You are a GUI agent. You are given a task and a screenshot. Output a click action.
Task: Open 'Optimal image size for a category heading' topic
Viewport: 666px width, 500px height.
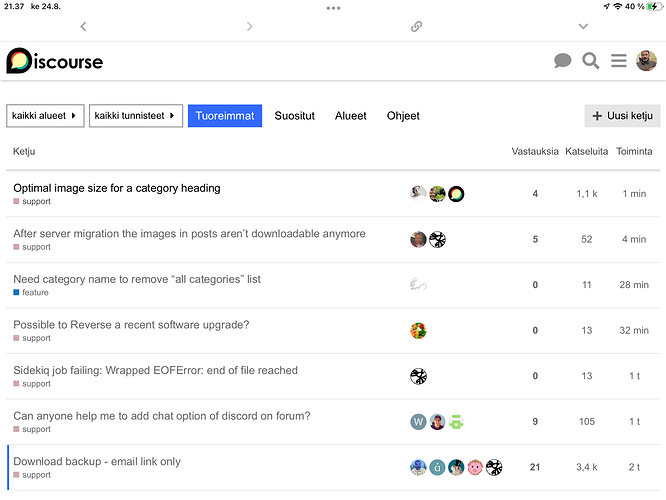point(117,188)
